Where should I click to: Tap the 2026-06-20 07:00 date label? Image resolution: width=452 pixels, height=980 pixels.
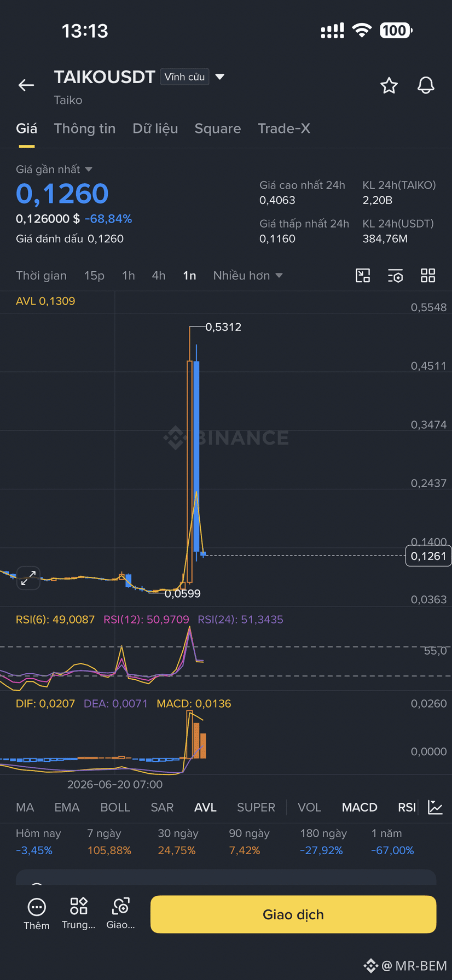pos(115,784)
